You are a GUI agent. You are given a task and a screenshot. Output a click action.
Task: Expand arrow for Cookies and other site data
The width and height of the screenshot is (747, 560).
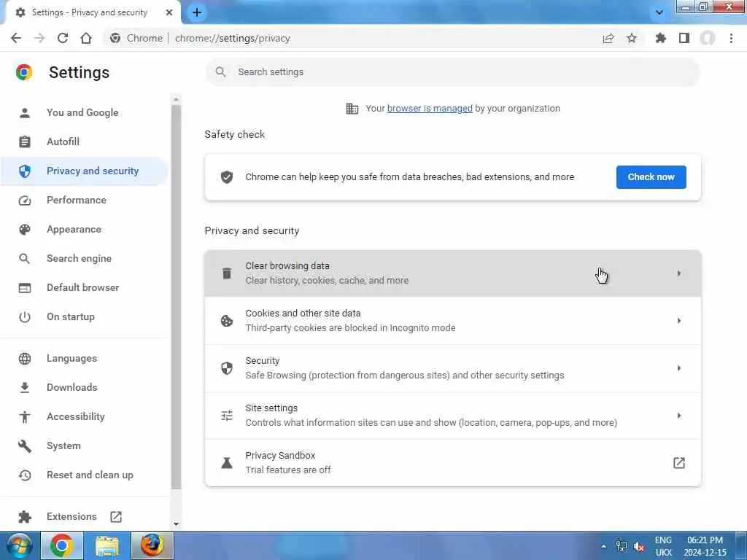click(679, 321)
